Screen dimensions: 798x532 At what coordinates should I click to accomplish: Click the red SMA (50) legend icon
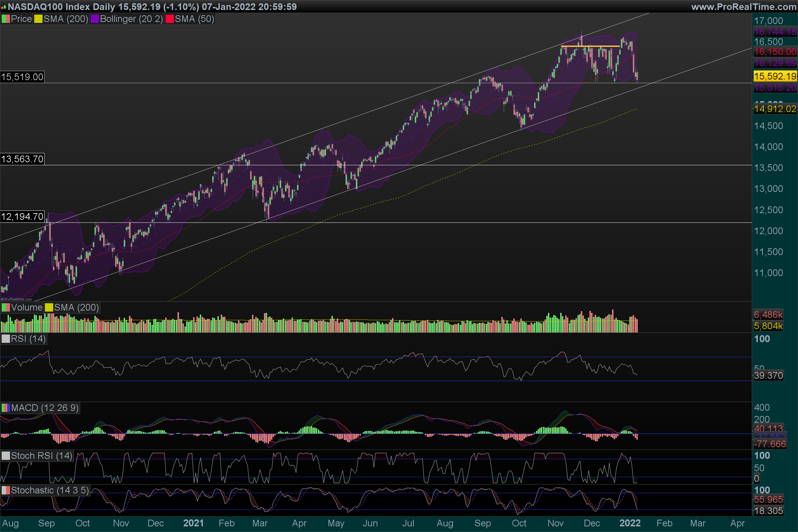coord(170,19)
